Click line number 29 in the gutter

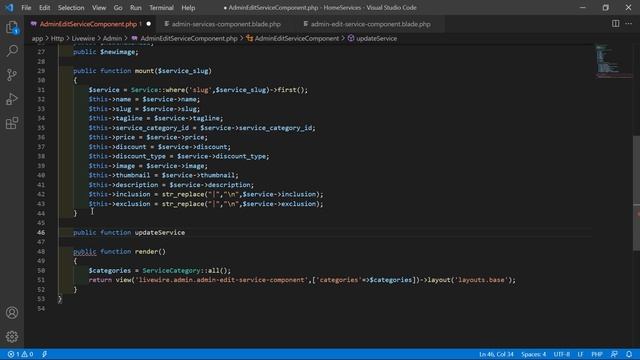tap(41, 71)
